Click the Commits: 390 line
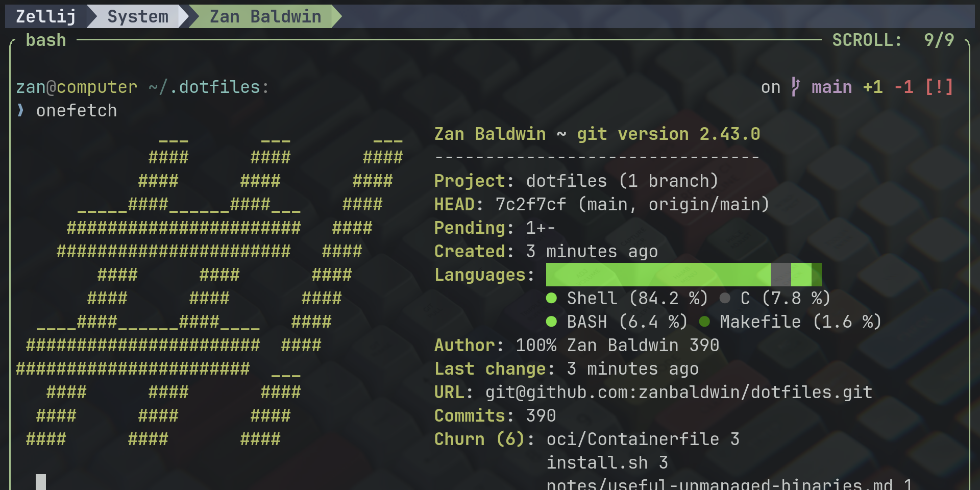 [x=495, y=415]
